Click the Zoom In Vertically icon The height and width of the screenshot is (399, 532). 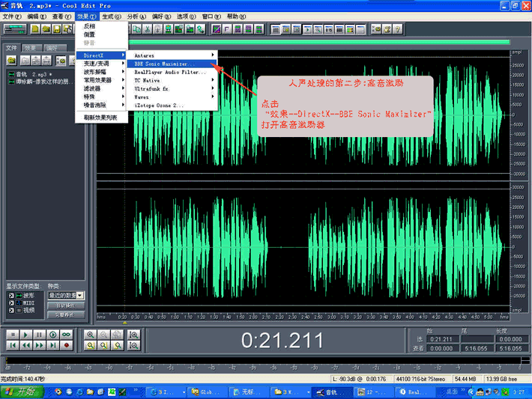(133, 335)
